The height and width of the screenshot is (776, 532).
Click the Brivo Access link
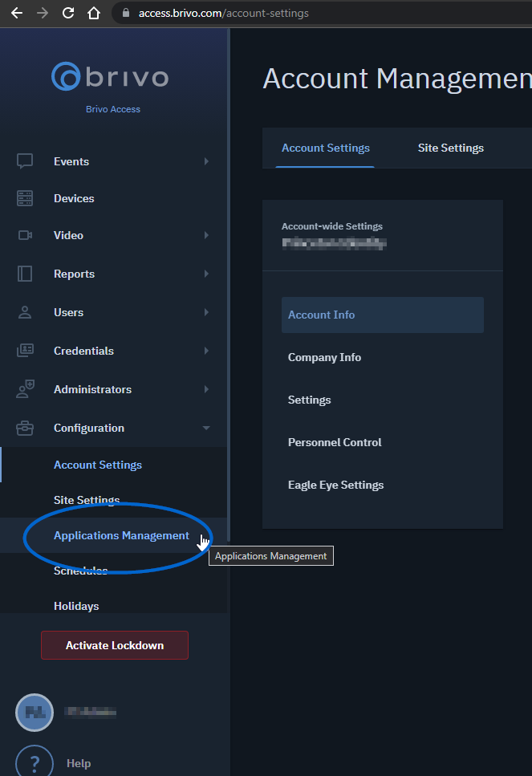click(113, 109)
